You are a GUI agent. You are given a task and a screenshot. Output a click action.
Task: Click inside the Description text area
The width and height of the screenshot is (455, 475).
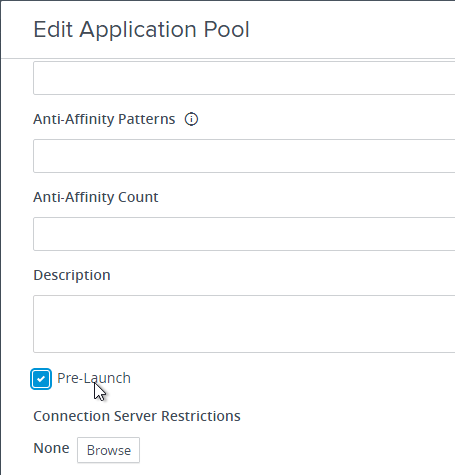(244, 324)
